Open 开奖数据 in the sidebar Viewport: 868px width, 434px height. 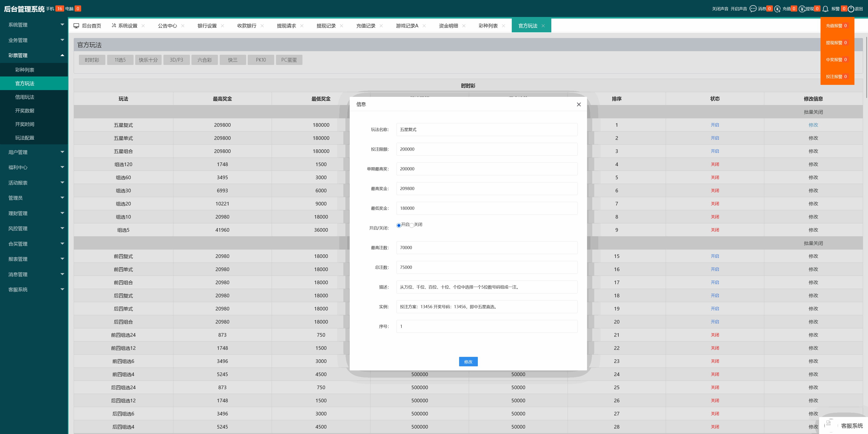25,111
